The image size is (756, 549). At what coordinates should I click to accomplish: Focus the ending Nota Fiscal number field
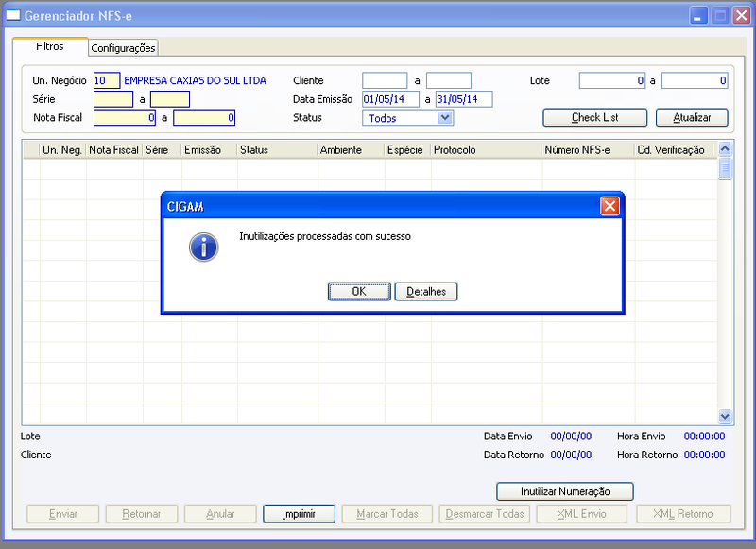204,117
